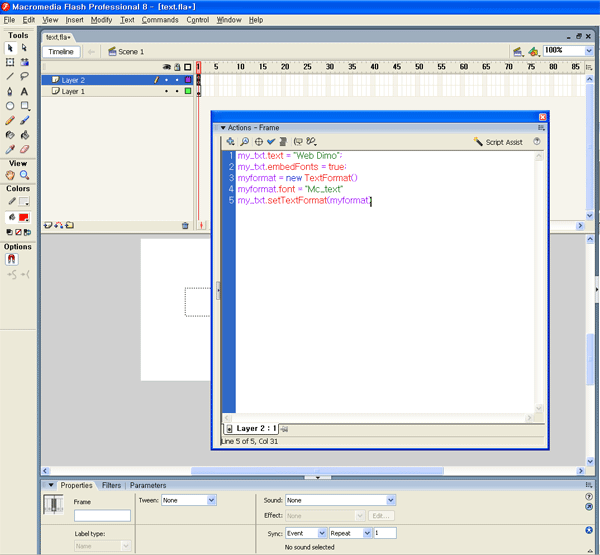Select the Ink Bottle tool

10,135
